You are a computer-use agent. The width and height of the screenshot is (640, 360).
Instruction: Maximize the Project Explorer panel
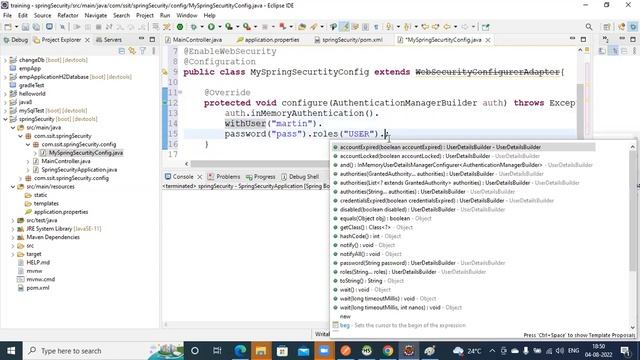point(152,39)
